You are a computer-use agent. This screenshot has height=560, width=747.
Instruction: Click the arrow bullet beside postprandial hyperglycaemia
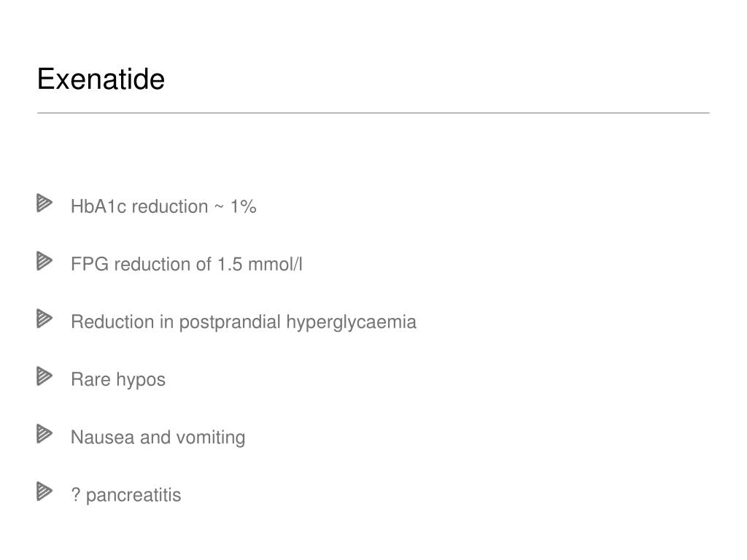click(44, 319)
